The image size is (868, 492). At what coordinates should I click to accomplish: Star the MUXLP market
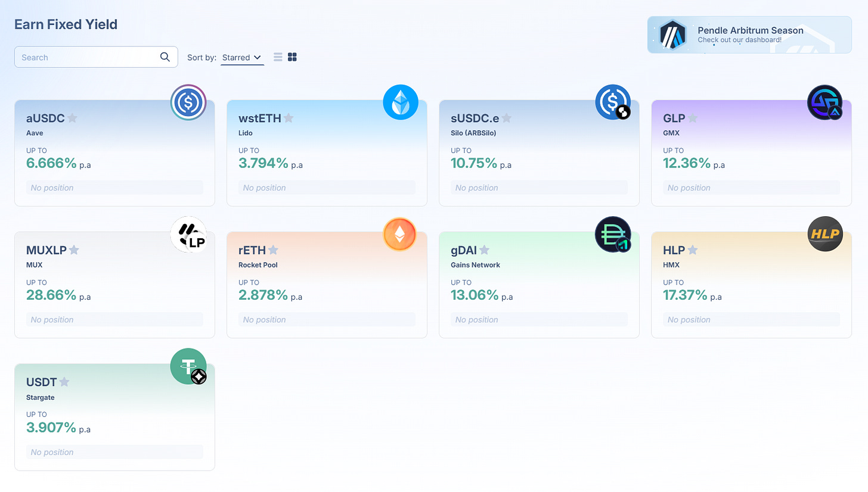(74, 250)
